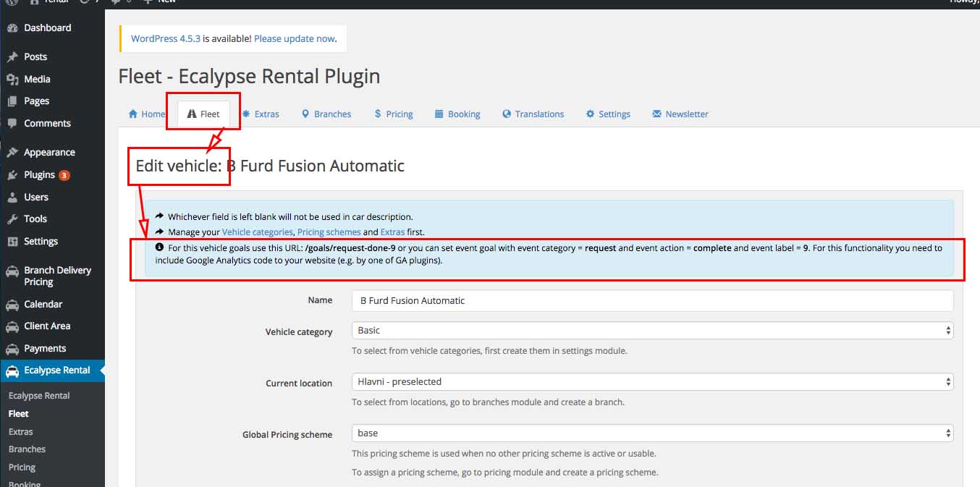Viewport: 980px width, 487px height.
Task: Click the Dashboard gauge icon in sidebar
Action: [12, 28]
